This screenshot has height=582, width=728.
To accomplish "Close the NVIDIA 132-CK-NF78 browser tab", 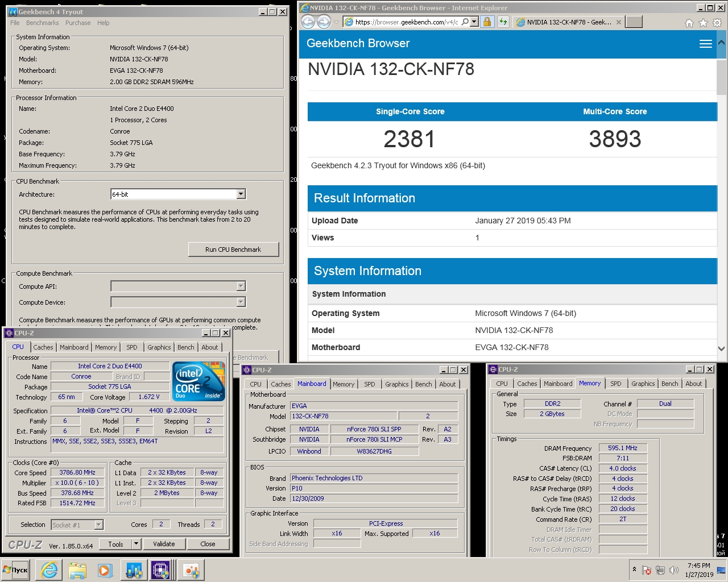I will pyautogui.click(x=619, y=22).
